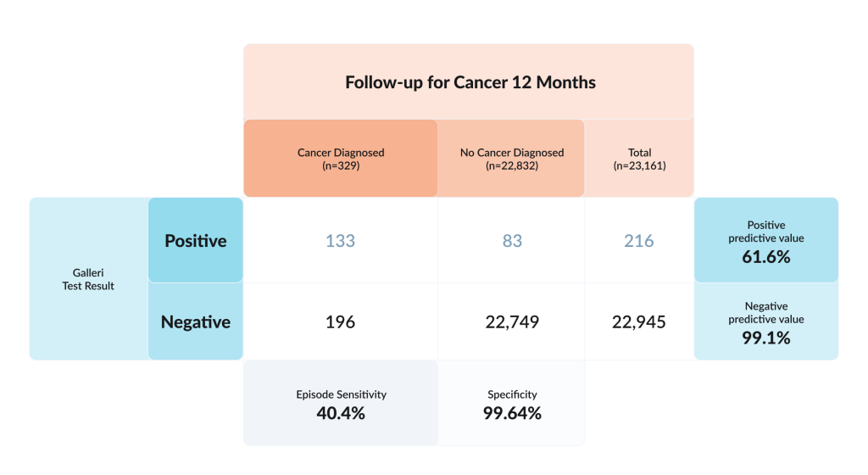The image size is (868, 475).
Task: Click the true positive value 133
Action: 341,241
